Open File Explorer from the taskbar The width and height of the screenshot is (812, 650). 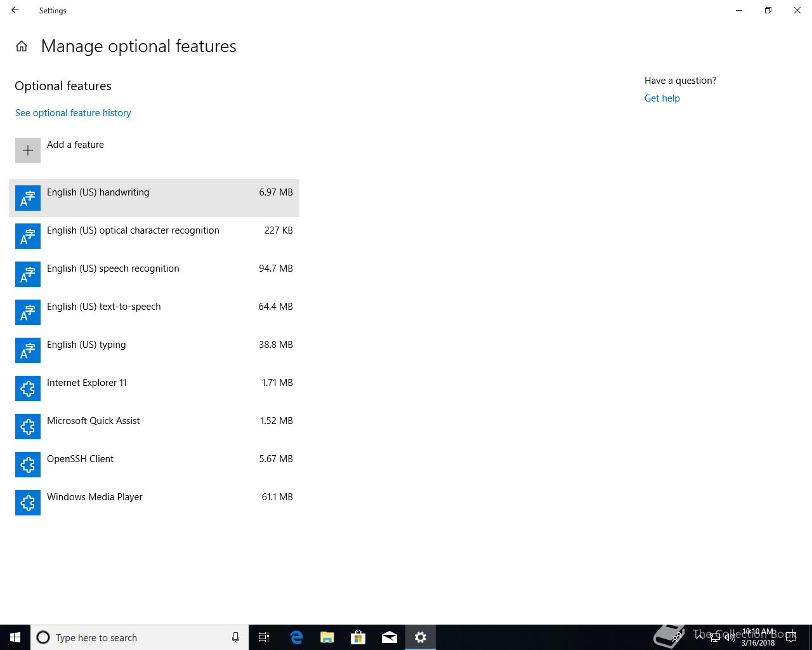[x=327, y=637]
